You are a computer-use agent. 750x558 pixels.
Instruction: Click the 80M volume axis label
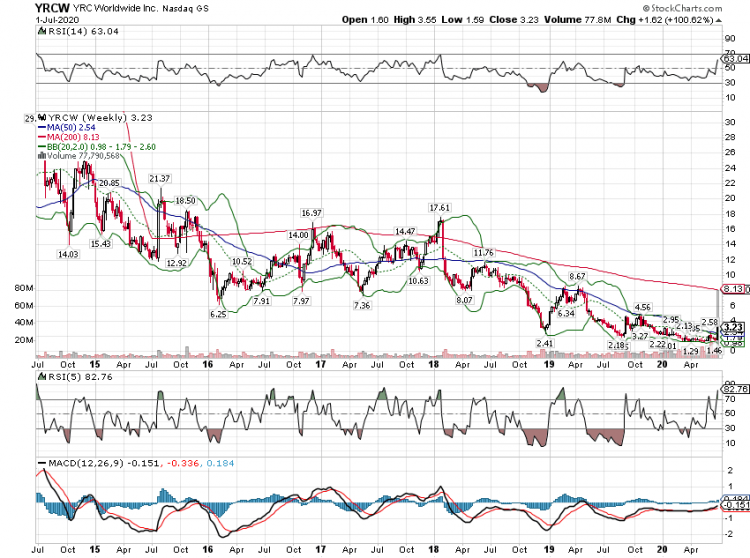pos(24,288)
